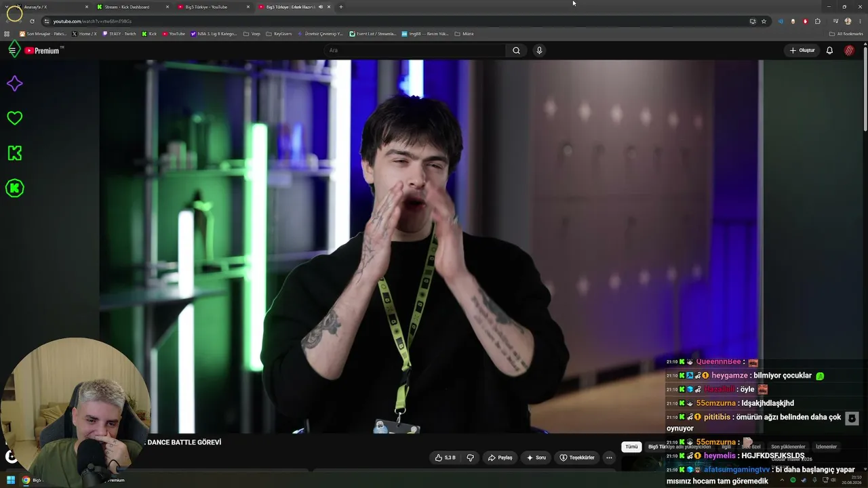868x488 pixels.
Task: Open the Kick bookmark
Action: (x=149, y=34)
